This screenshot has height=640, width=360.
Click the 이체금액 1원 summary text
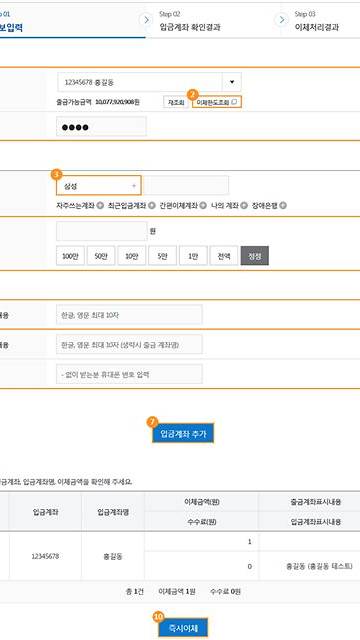click(x=177, y=591)
